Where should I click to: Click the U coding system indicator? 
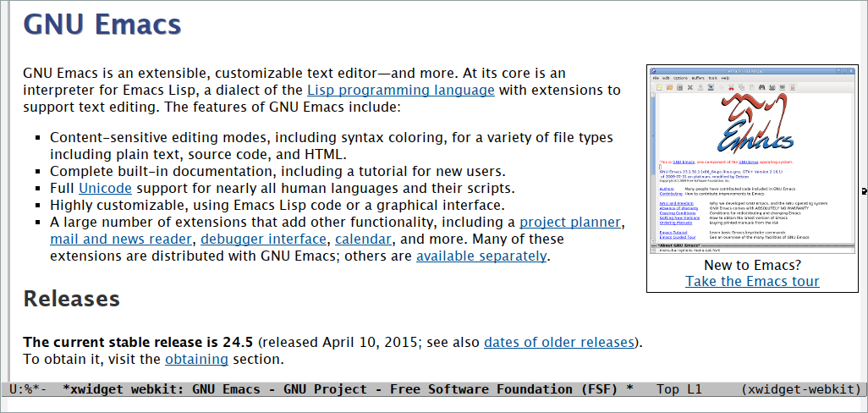click(13, 390)
